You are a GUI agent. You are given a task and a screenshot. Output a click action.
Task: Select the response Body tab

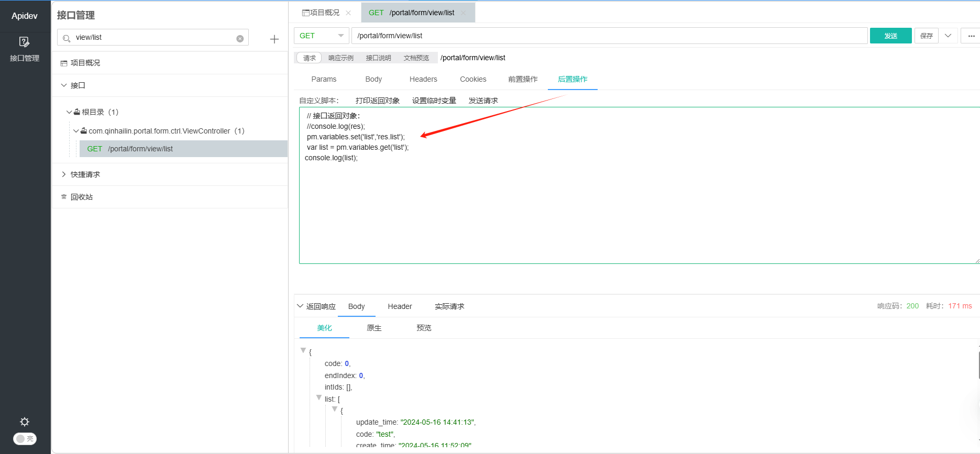pyautogui.click(x=357, y=306)
